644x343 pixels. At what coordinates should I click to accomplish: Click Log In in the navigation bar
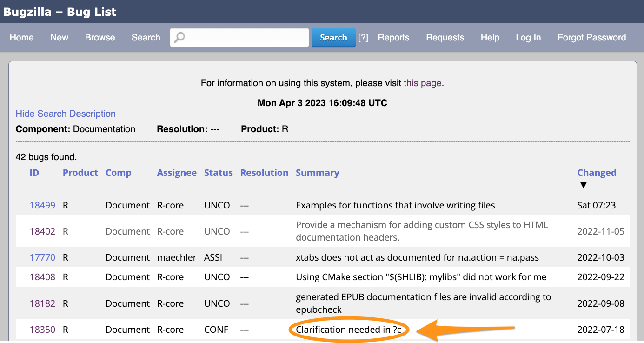pyautogui.click(x=528, y=38)
